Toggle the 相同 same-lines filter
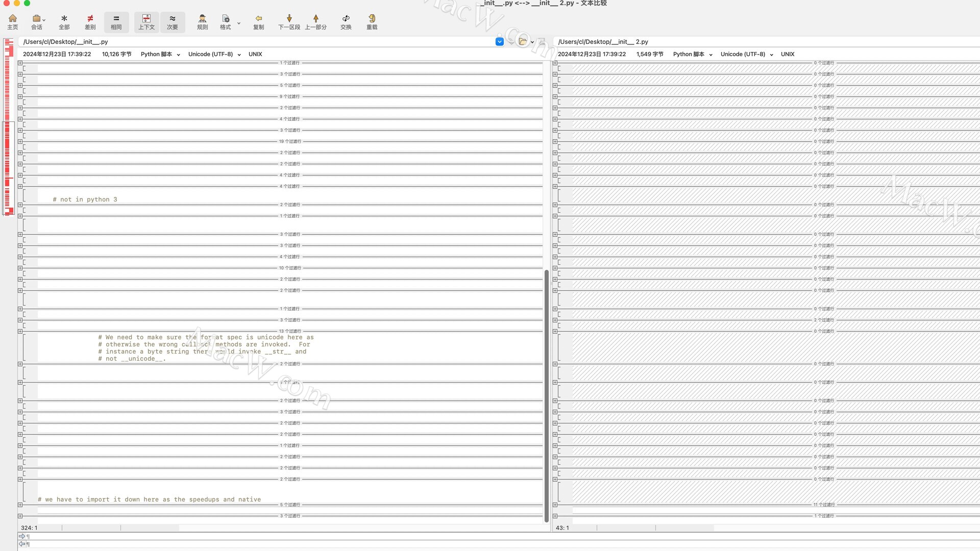The width and height of the screenshot is (980, 551). (x=116, y=22)
